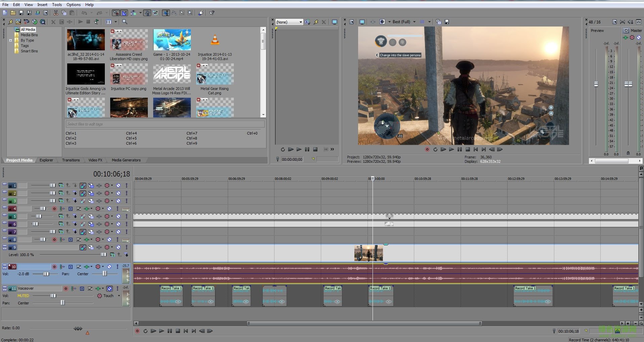
Task: Open the (None) plug-in chain dropdown
Action: tap(301, 22)
